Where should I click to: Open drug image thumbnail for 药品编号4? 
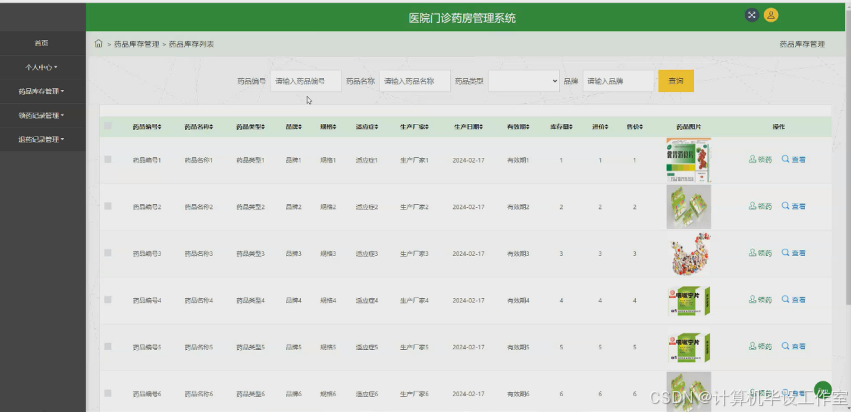[688, 301]
